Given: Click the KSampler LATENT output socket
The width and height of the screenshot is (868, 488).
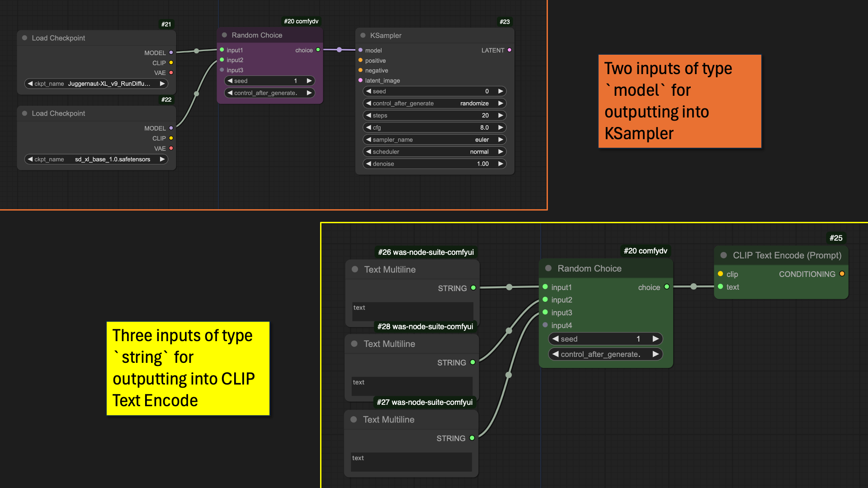Looking at the screenshot, I should [509, 50].
